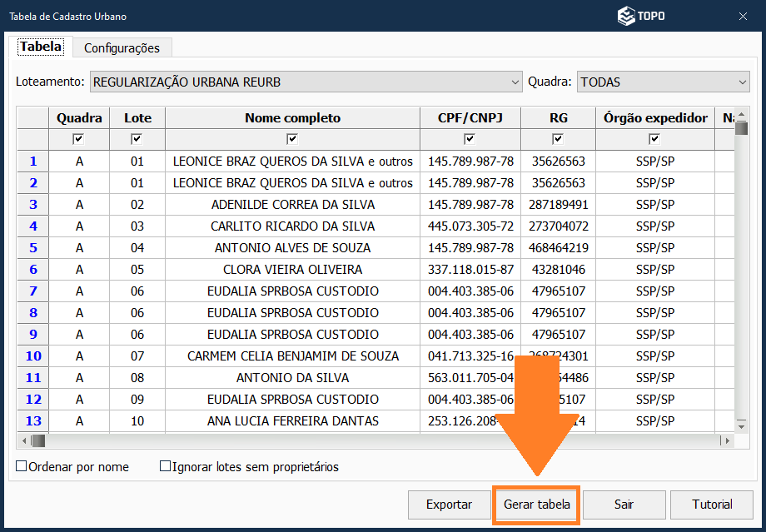
Task: Close the Tabela de Cadastro Urbano window
Action: (x=743, y=16)
